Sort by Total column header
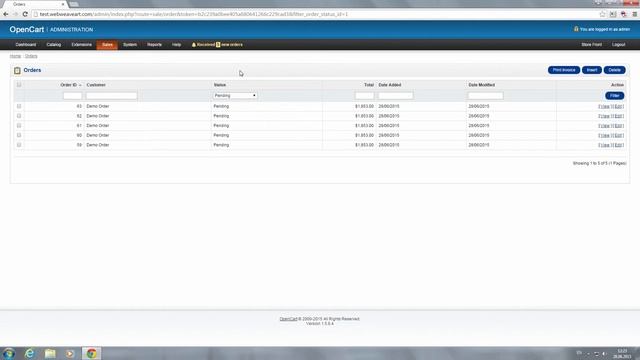640x360 pixels. pos(369,85)
